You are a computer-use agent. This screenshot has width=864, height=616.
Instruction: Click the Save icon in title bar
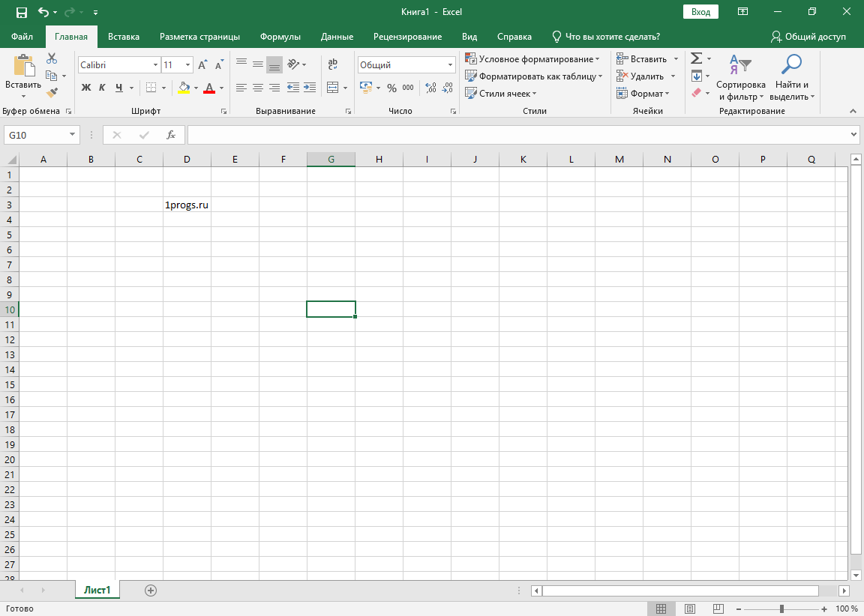[x=21, y=12]
